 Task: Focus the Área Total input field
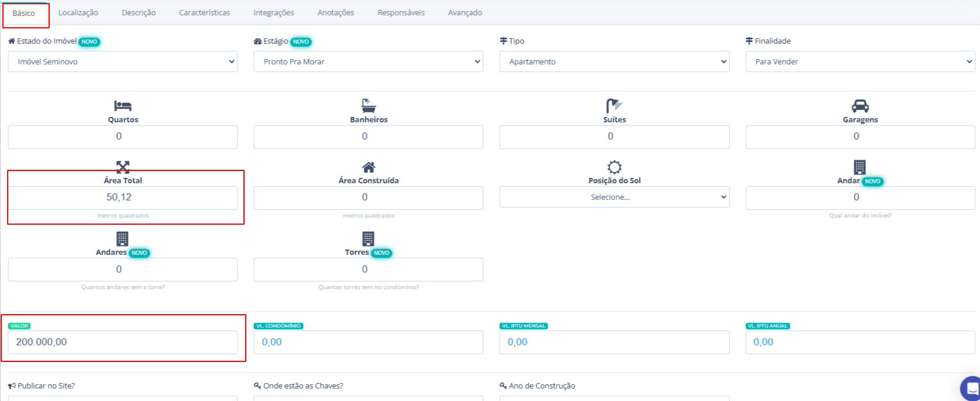(123, 198)
